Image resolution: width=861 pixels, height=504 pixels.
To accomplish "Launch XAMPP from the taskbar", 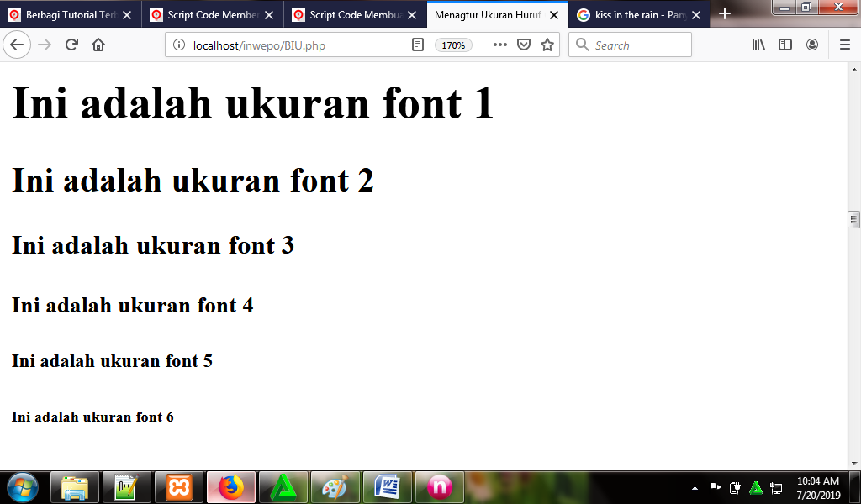I will [x=179, y=486].
